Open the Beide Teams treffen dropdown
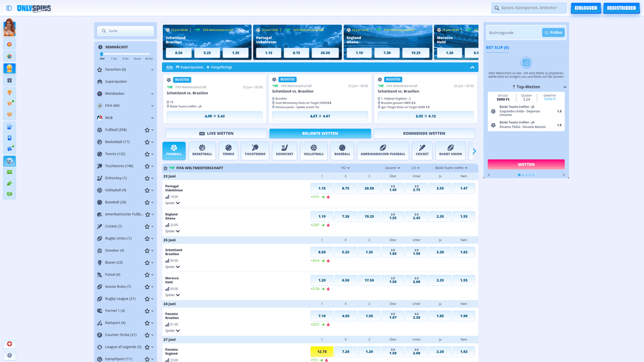The image size is (644, 362). point(451,168)
